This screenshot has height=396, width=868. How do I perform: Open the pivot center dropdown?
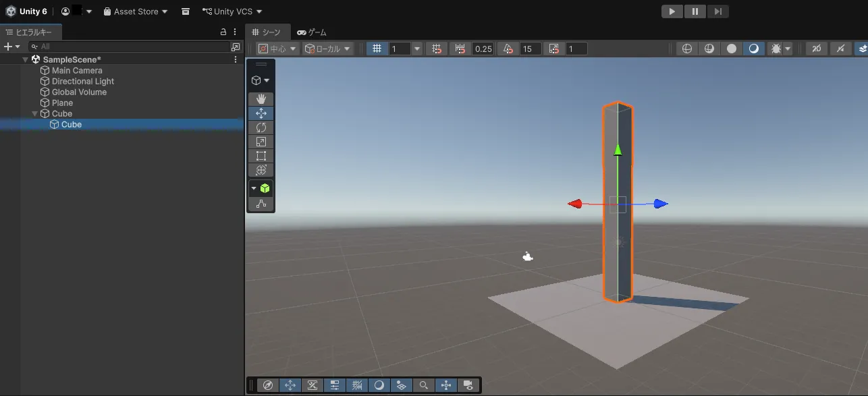click(x=277, y=49)
